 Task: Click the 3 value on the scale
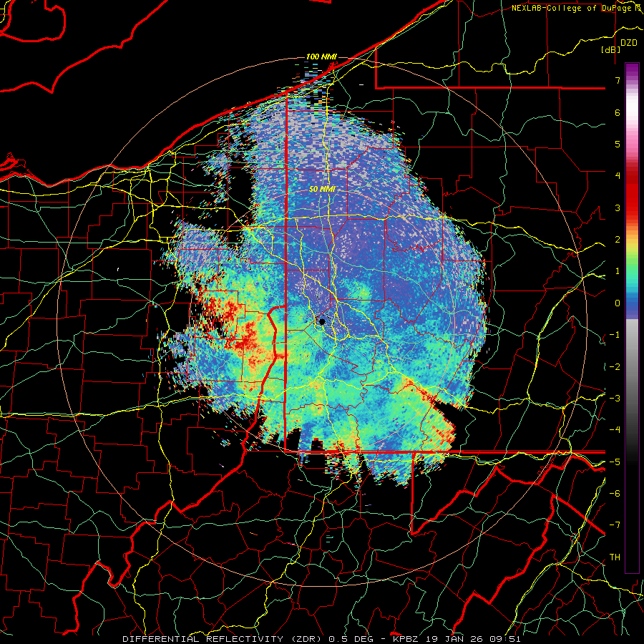618,208
